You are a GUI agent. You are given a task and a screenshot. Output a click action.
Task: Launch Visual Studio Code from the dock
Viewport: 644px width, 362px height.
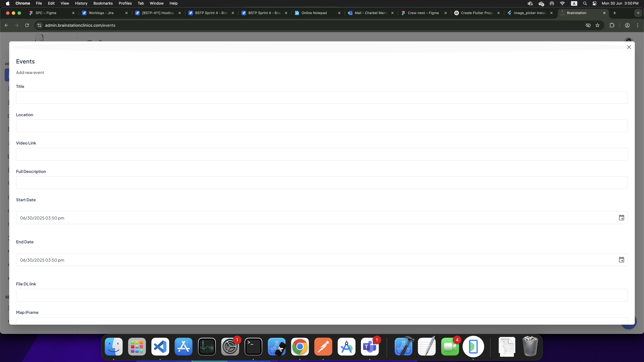click(160, 346)
